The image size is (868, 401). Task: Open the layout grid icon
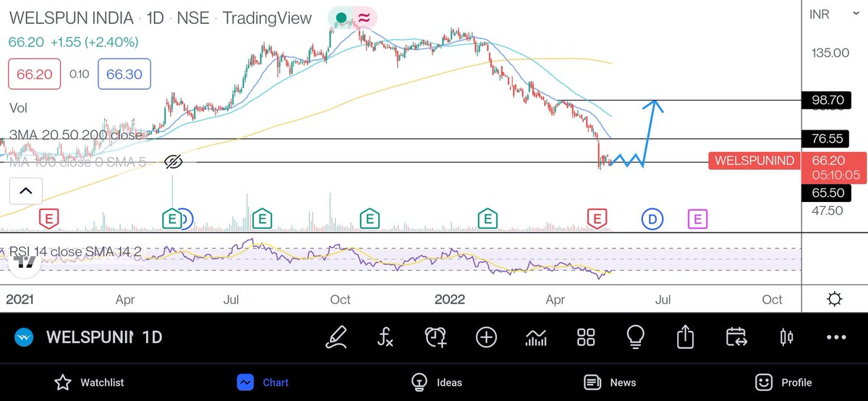(x=586, y=337)
